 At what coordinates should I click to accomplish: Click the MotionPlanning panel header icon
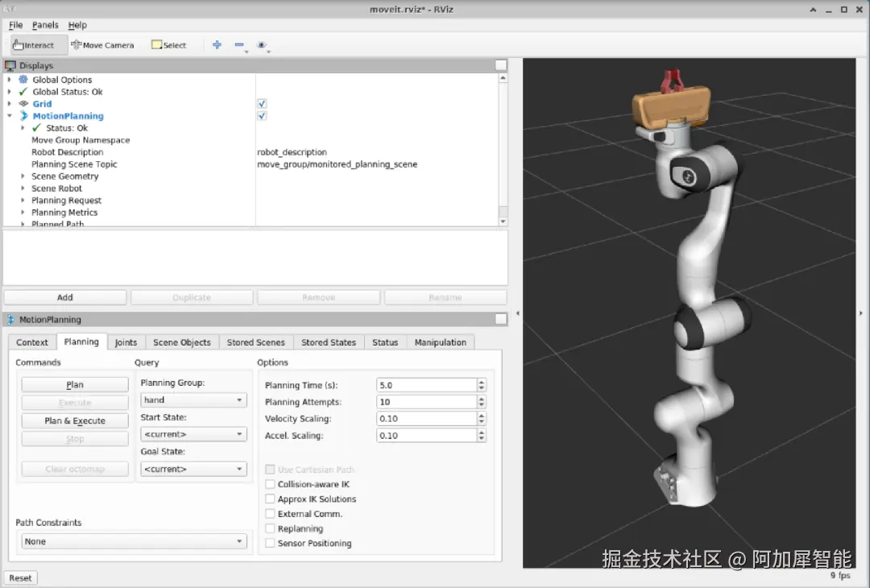tap(10, 320)
